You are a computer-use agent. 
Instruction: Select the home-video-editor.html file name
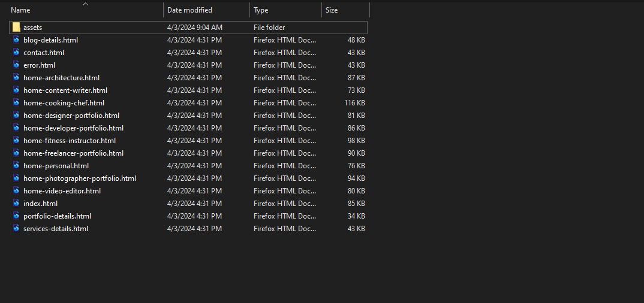point(62,191)
